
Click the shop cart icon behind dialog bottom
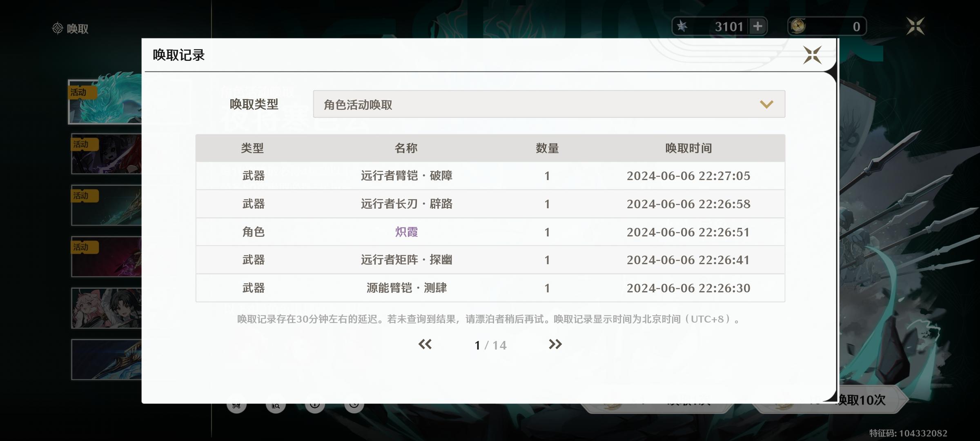click(236, 404)
